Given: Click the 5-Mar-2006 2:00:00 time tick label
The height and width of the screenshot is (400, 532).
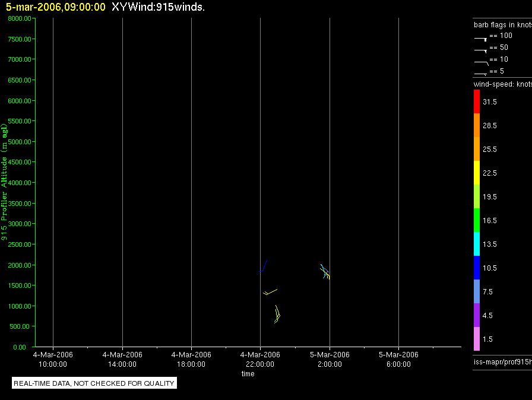Looking at the screenshot, I should tap(330, 359).
